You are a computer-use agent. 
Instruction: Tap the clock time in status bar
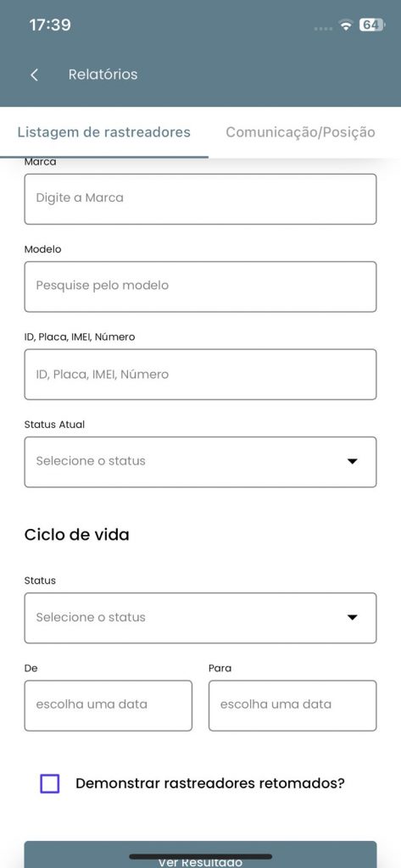[x=50, y=25]
